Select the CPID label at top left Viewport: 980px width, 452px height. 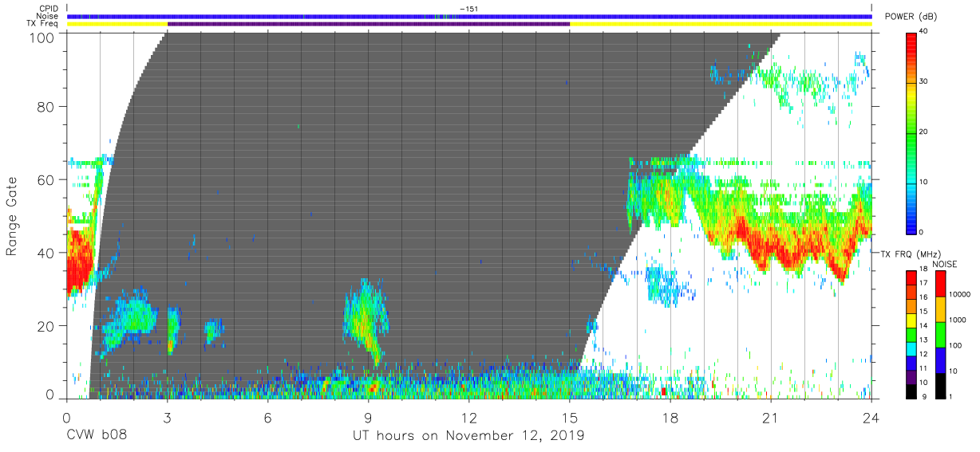point(49,9)
